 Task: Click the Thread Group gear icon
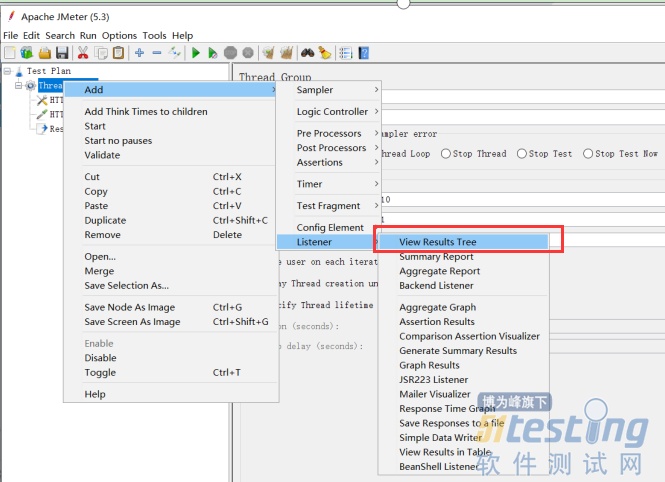point(31,86)
